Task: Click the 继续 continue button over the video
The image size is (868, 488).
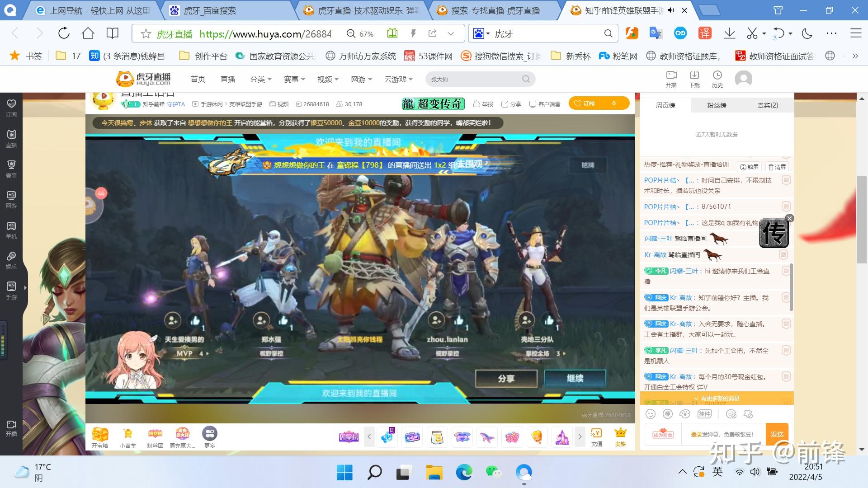Action: click(x=575, y=378)
